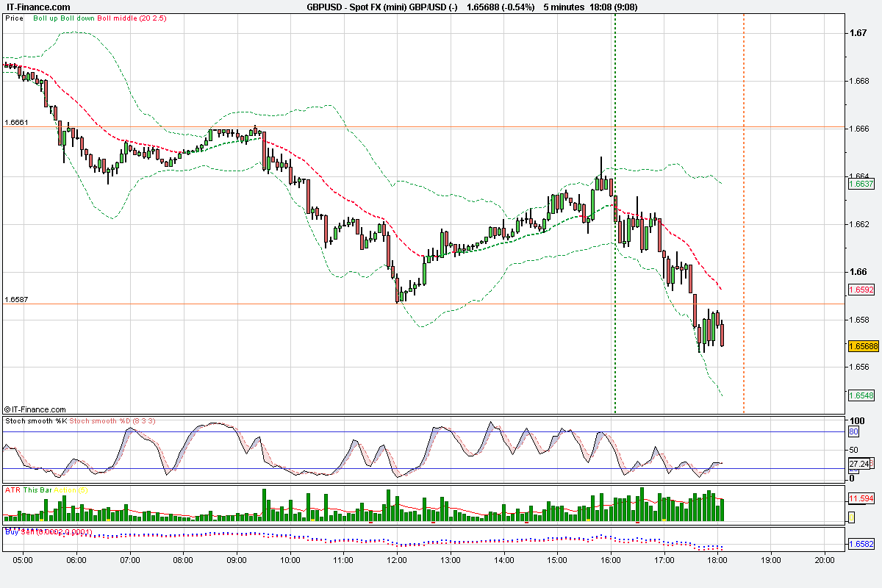Click the blue 80 stochastic level tag
This screenshot has height=588, width=882.
coord(853,431)
